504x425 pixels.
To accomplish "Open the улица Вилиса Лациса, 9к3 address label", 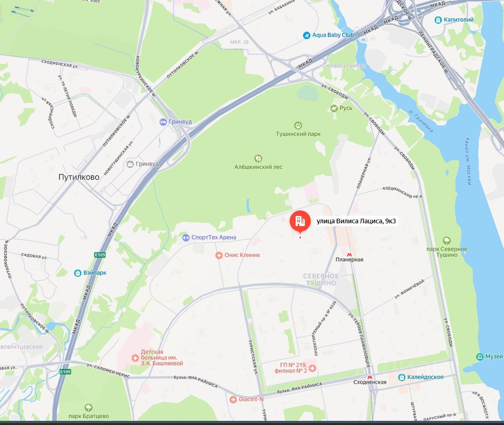I will (x=356, y=221).
